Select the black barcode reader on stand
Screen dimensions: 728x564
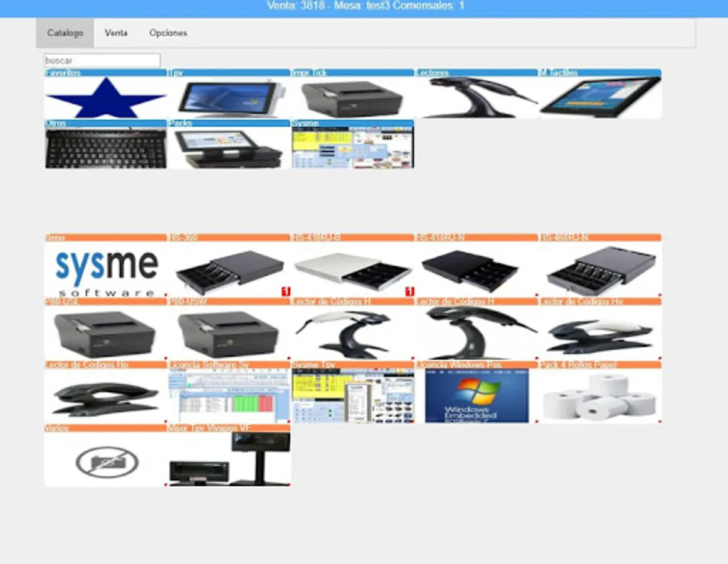[477, 329]
